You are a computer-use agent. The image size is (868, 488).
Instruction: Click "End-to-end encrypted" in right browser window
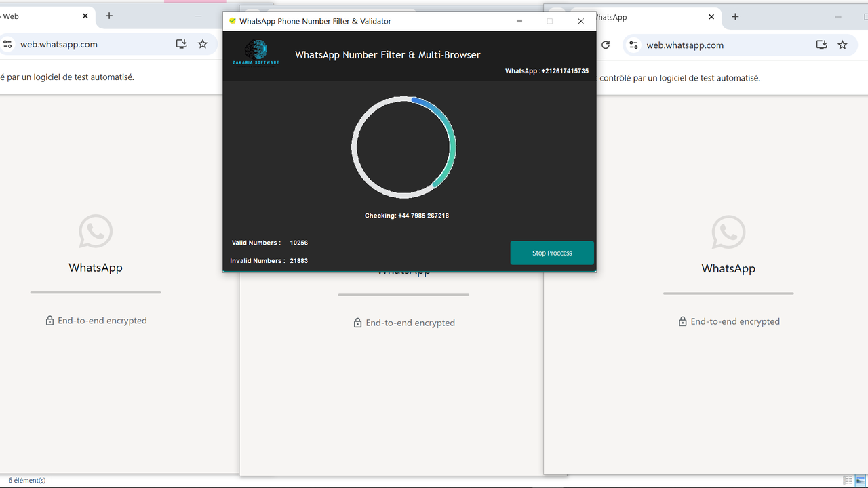point(735,321)
